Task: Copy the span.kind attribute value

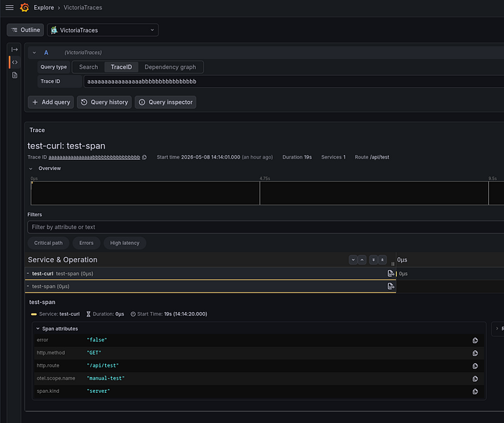Action: [475, 391]
